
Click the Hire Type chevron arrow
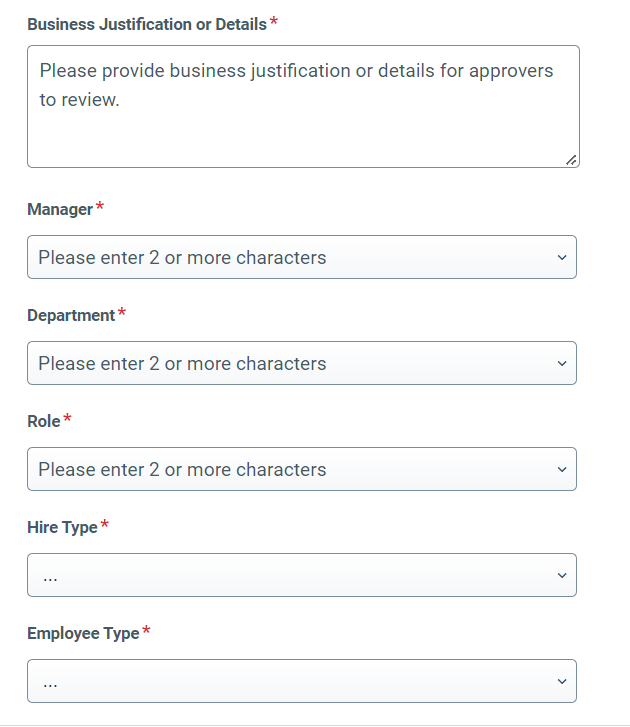pyautogui.click(x=562, y=575)
